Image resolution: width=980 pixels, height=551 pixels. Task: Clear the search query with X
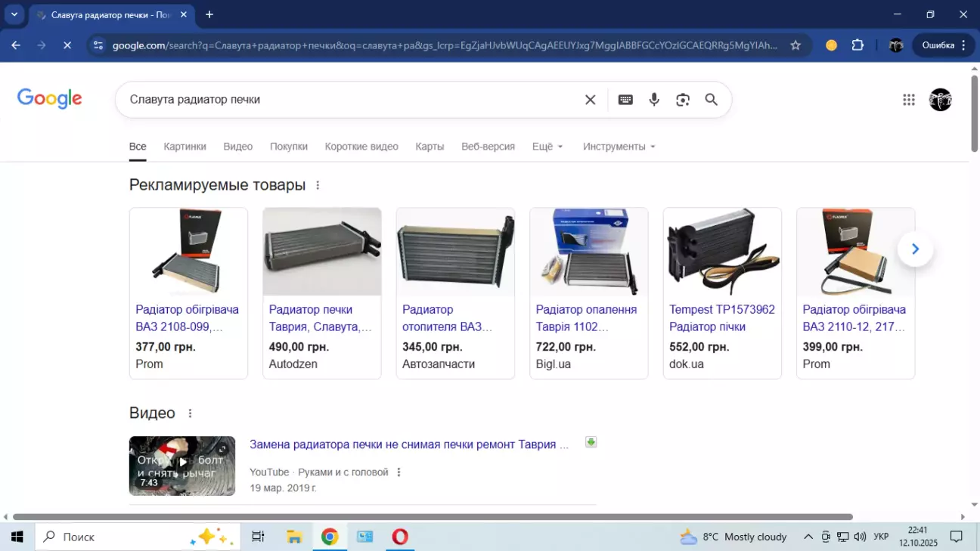(591, 100)
